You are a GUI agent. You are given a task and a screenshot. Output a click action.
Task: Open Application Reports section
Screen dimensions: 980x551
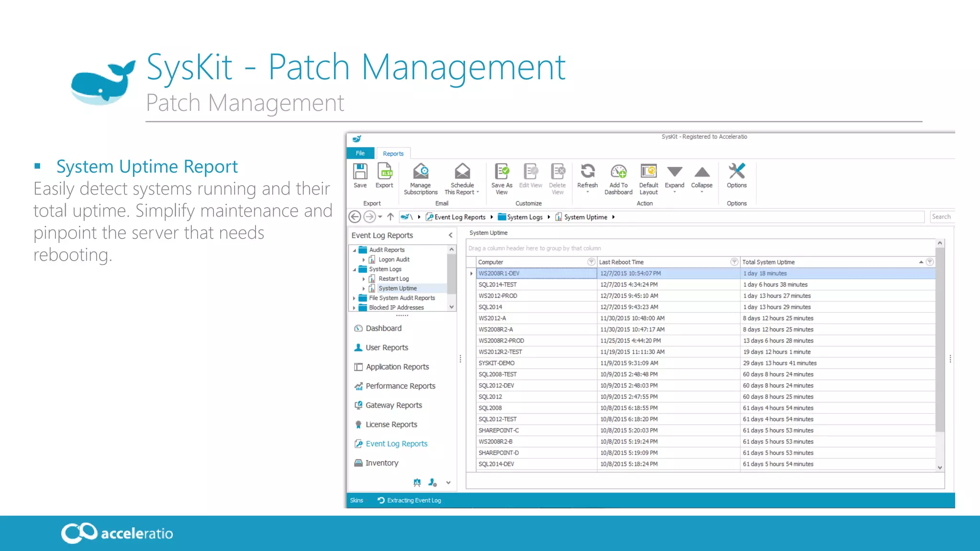click(x=391, y=367)
